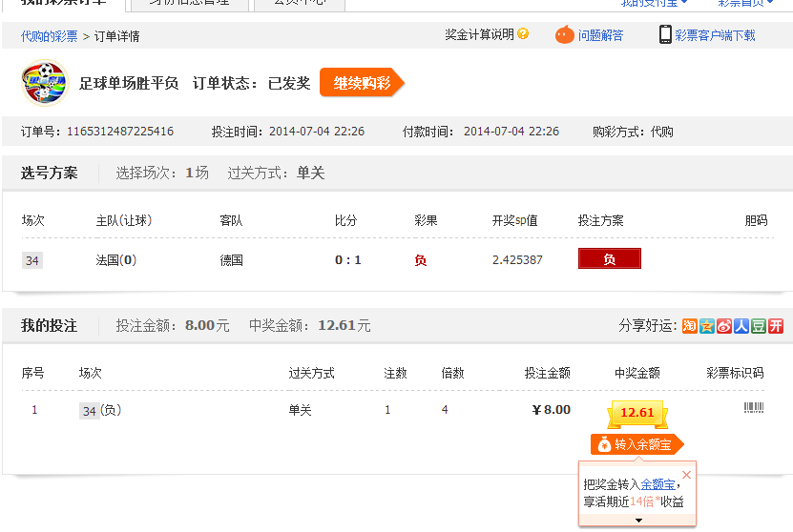Screen dimensions: 793x532
Task: Expand the 余额宝 tip popup arrow
Action: (638, 520)
